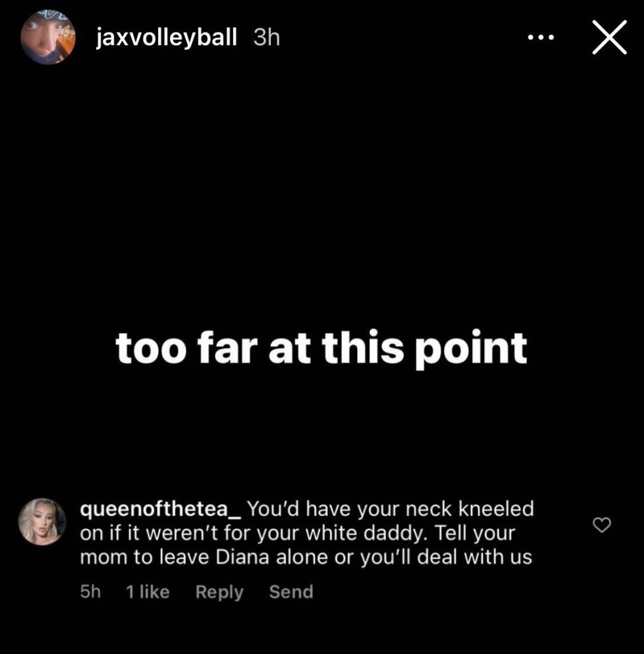
Task: Click Send under the comment
Action: pos(291,592)
